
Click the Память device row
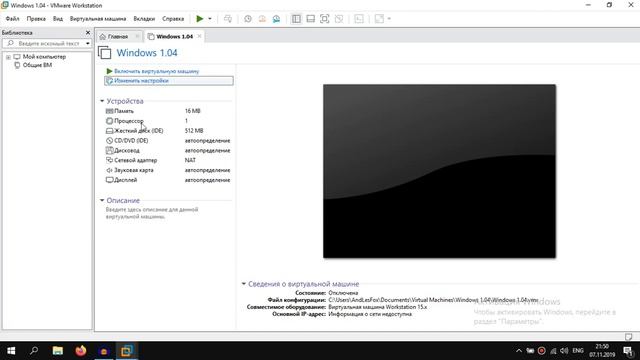click(168, 111)
